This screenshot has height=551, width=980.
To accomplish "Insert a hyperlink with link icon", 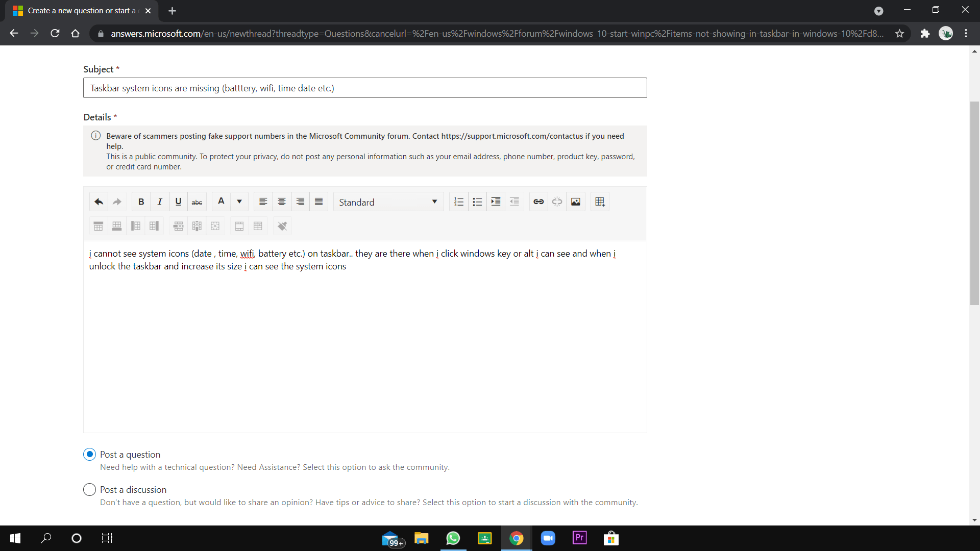I will point(538,202).
